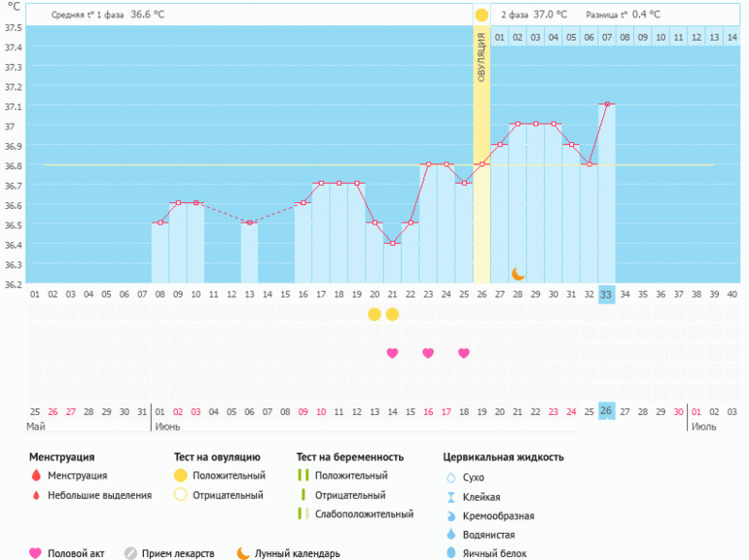This screenshot has width=749, height=560.
Task: Click the Сухо outlined drop icon
Action: (x=449, y=477)
